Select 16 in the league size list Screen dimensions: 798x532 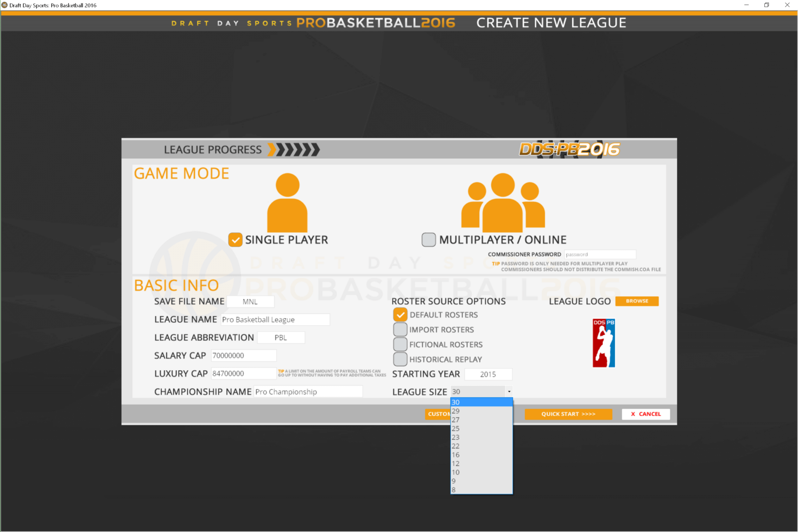coord(482,455)
